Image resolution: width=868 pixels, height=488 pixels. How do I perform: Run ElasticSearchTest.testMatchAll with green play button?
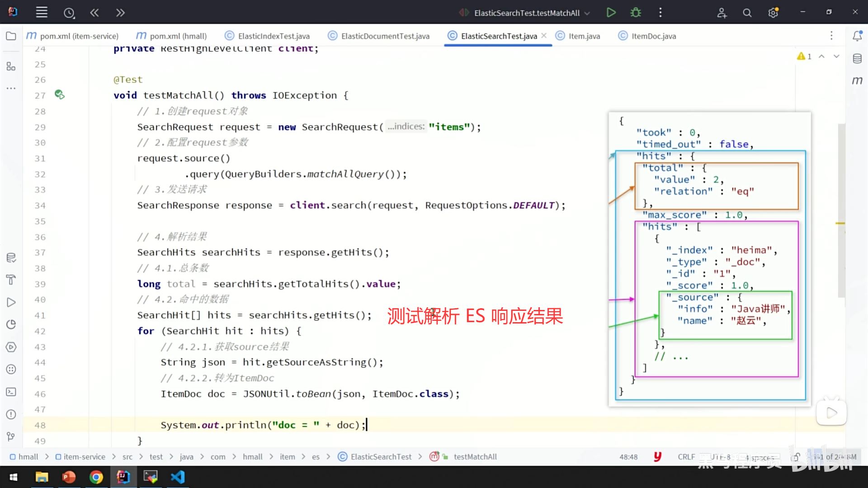[x=611, y=13]
